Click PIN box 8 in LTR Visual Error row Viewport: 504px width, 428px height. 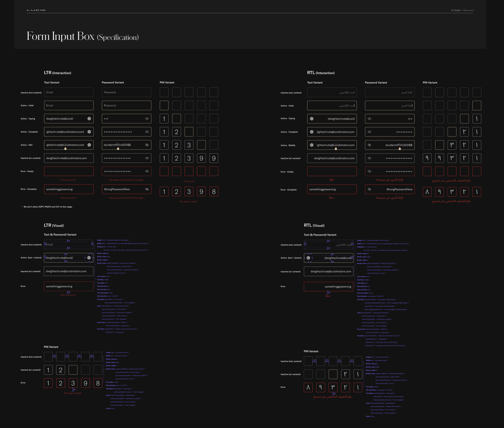point(98,383)
